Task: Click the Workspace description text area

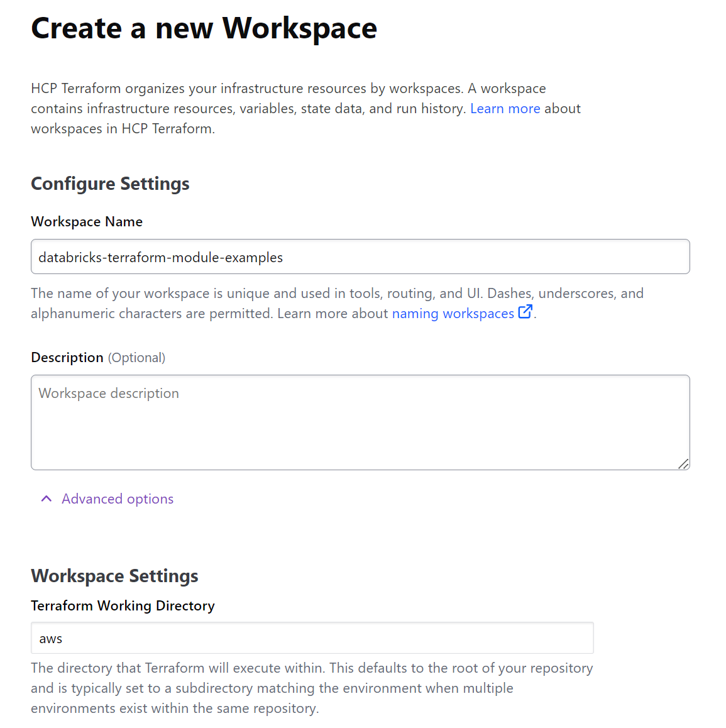Action: [360, 422]
